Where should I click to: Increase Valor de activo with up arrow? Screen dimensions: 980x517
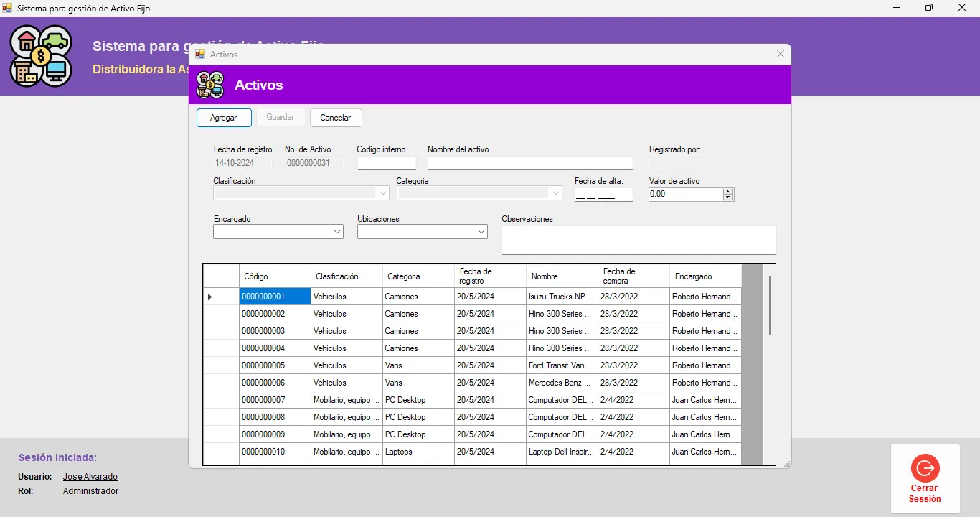tap(728, 191)
